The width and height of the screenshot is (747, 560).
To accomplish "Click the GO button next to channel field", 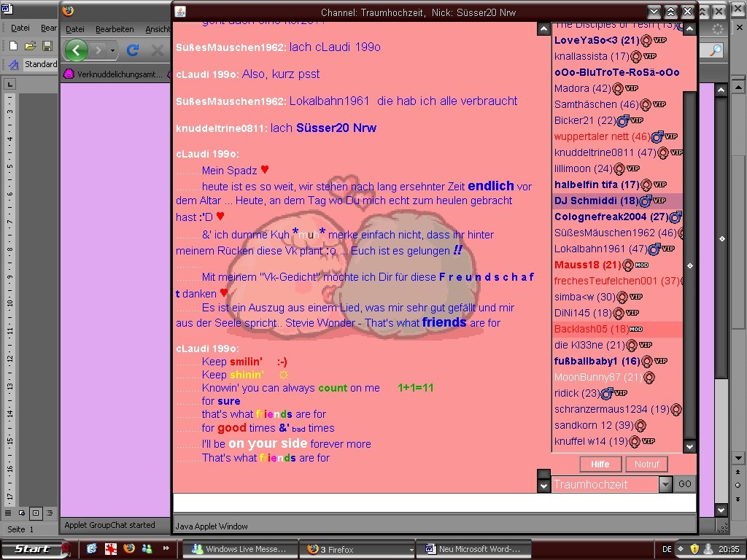I will coord(685,484).
